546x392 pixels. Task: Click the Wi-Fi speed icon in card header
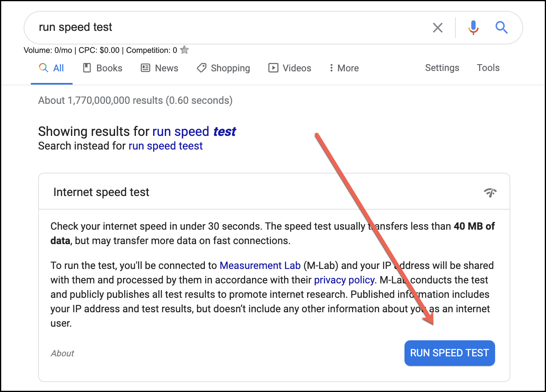point(490,193)
